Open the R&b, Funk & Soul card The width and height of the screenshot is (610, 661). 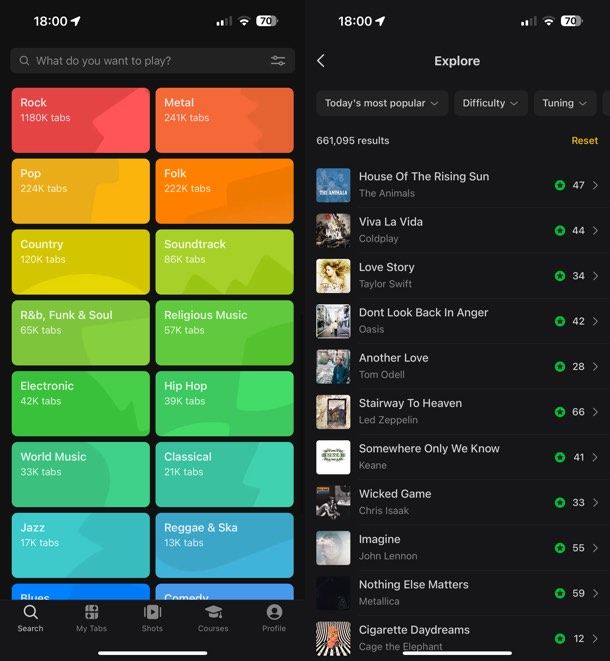81,333
